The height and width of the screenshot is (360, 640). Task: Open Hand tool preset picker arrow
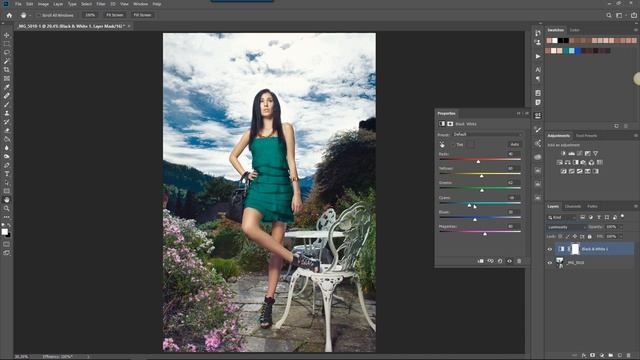point(30,15)
